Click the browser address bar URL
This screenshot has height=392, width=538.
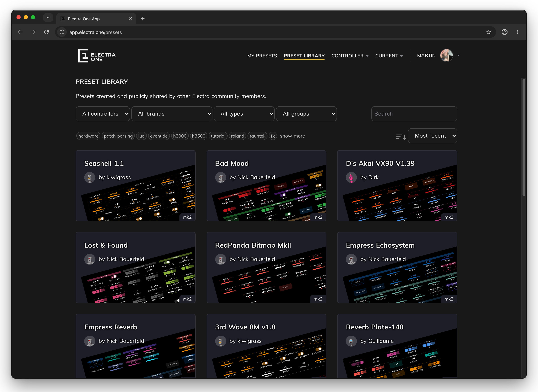96,32
